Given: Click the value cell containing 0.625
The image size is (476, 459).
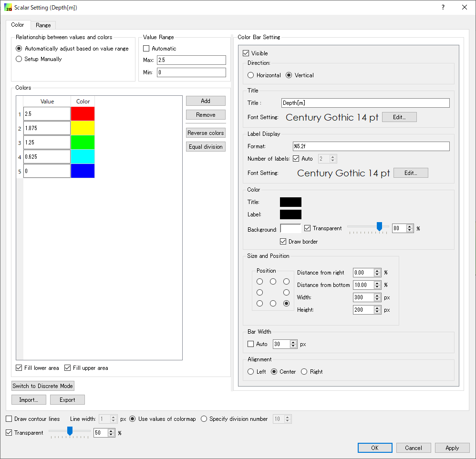Looking at the screenshot, I should [x=47, y=156].
